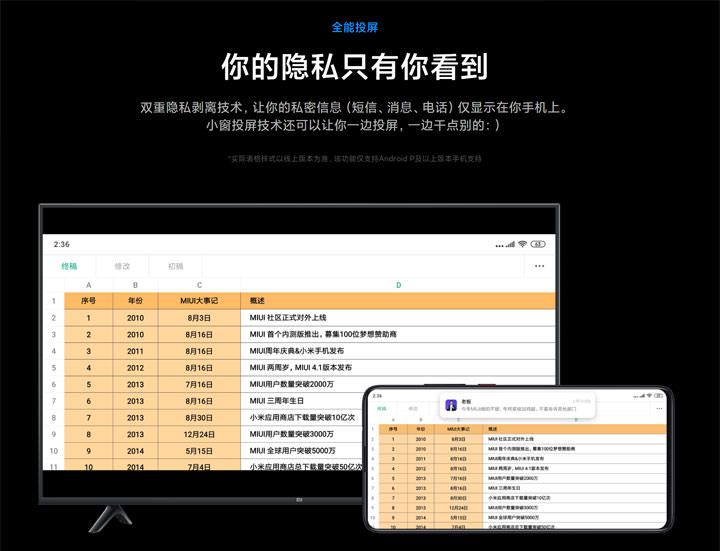Click the 年份 header cell on the TV
Viewport: 720px width, 551px height.
tap(135, 301)
